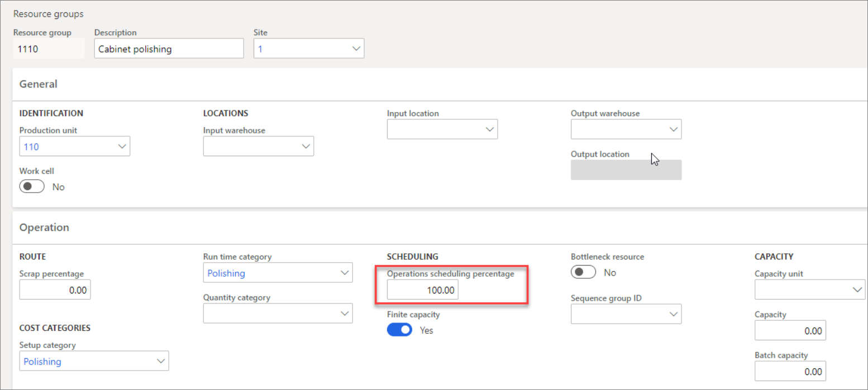
Task: Click the Capacity value field
Action: [790, 330]
